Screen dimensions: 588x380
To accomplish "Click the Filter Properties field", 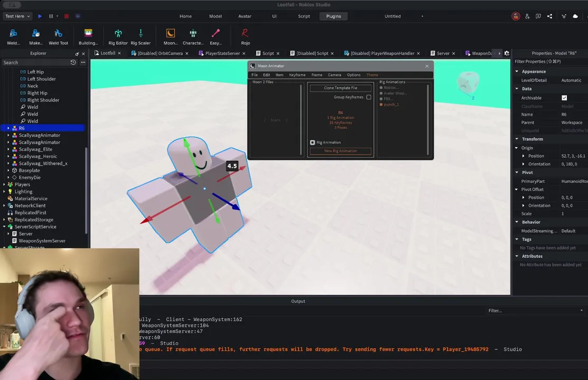I will 550,62.
